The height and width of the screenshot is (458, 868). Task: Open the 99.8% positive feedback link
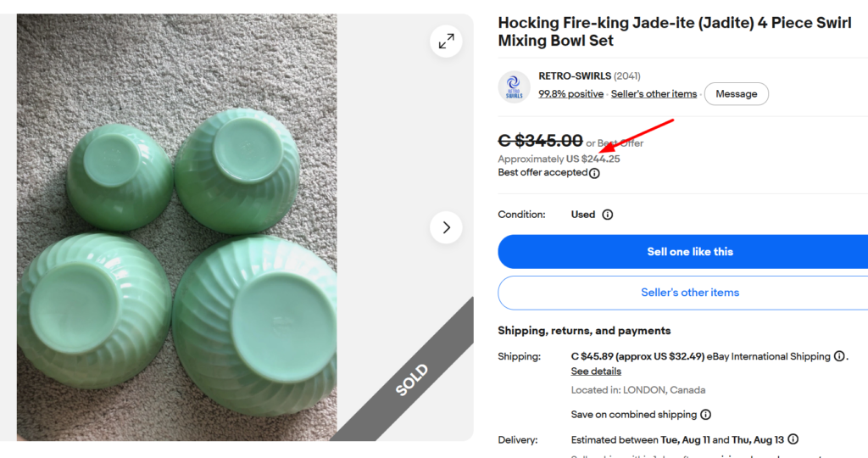click(x=570, y=94)
